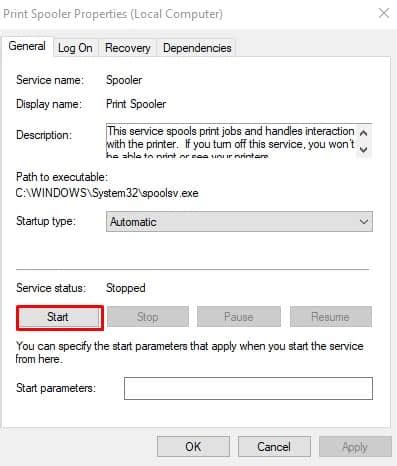The width and height of the screenshot is (397, 466).
Task: Click the Resume service button
Action: click(x=331, y=317)
